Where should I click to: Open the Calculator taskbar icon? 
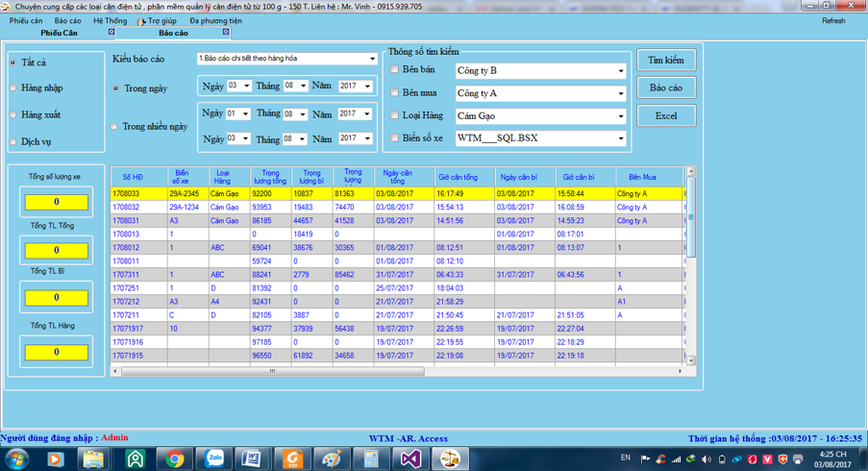pyautogui.click(x=370, y=459)
